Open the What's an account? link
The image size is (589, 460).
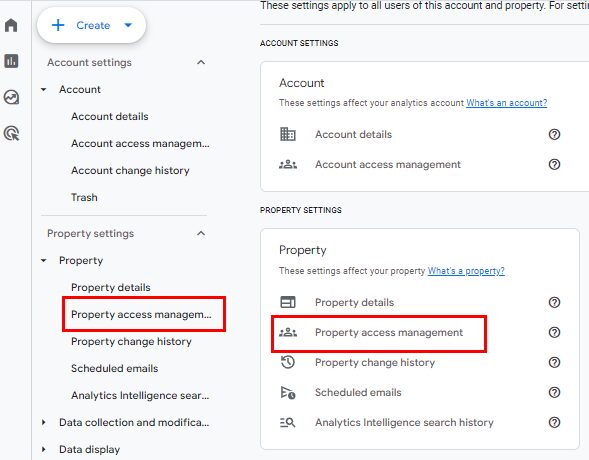click(x=506, y=103)
